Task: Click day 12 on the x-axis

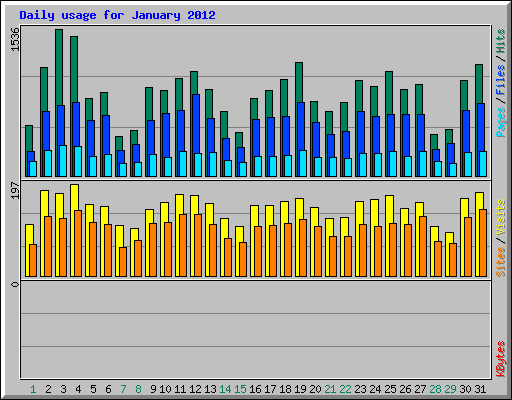Action: point(195,389)
